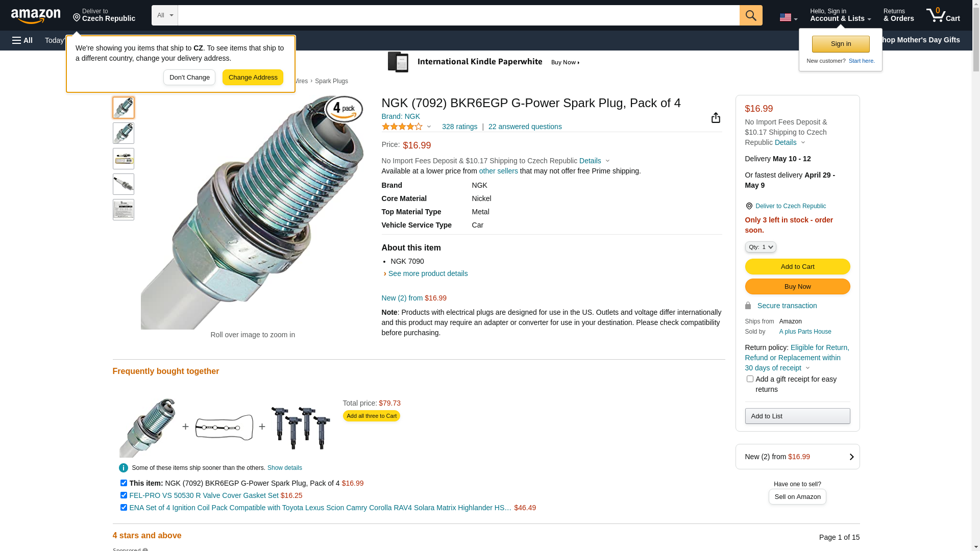Click the Amazon logo
Screen dimensions: 980x551
click(36, 16)
